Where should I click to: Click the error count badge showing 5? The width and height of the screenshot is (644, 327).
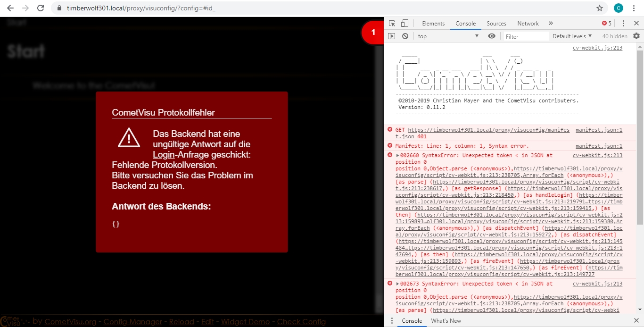(607, 24)
